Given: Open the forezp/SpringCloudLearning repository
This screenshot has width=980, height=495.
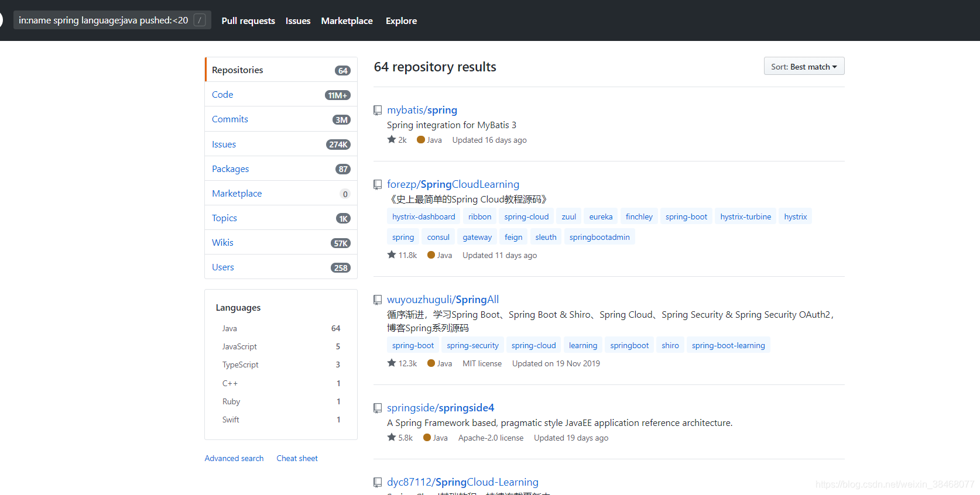Looking at the screenshot, I should coord(453,184).
